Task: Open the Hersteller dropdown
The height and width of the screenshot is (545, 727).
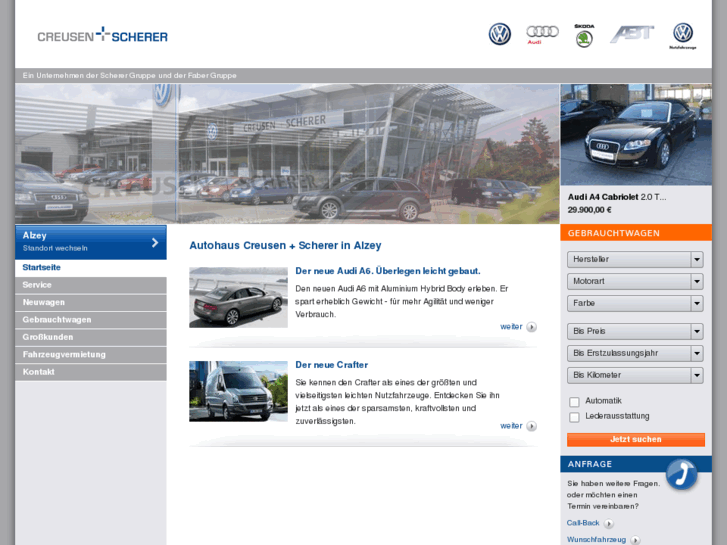Action: tap(635, 259)
